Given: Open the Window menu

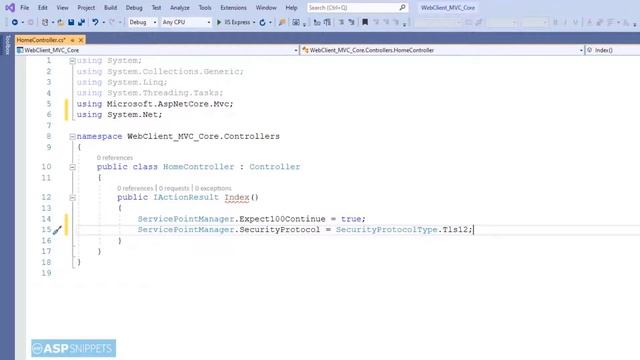Looking at the screenshot, I should (x=266, y=8).
